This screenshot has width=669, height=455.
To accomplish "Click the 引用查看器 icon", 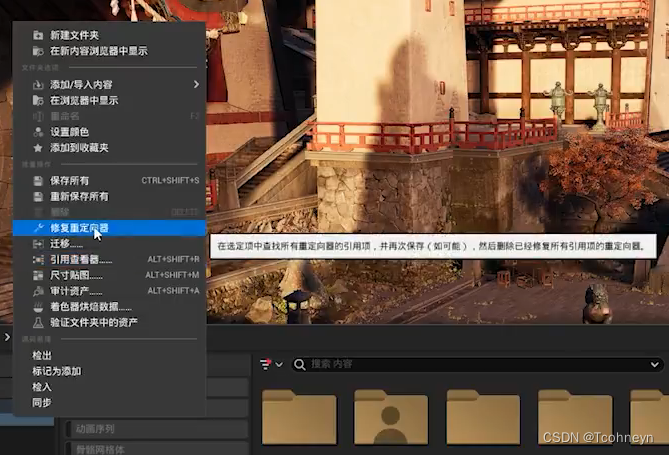I will coord(38,260).
